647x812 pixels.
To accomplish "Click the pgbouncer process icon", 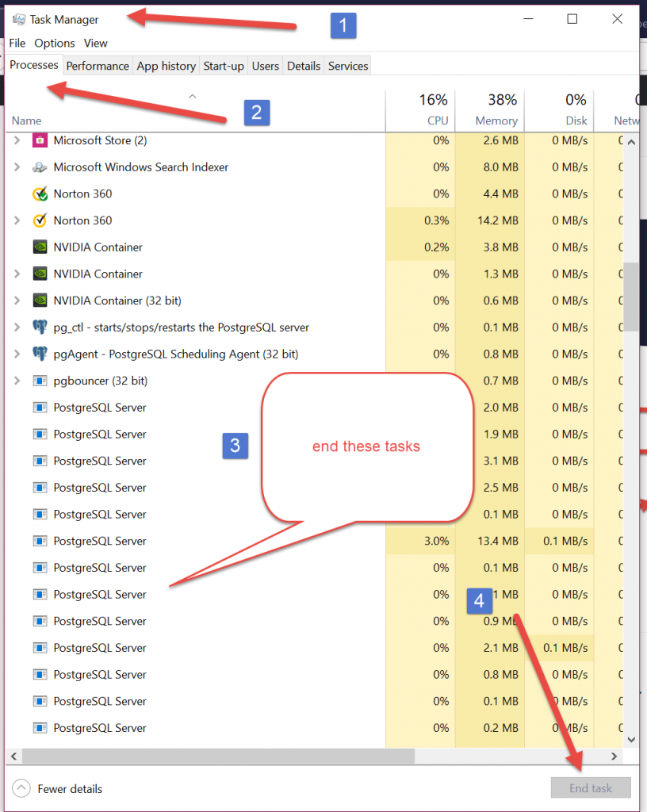I will click(40, 381).
